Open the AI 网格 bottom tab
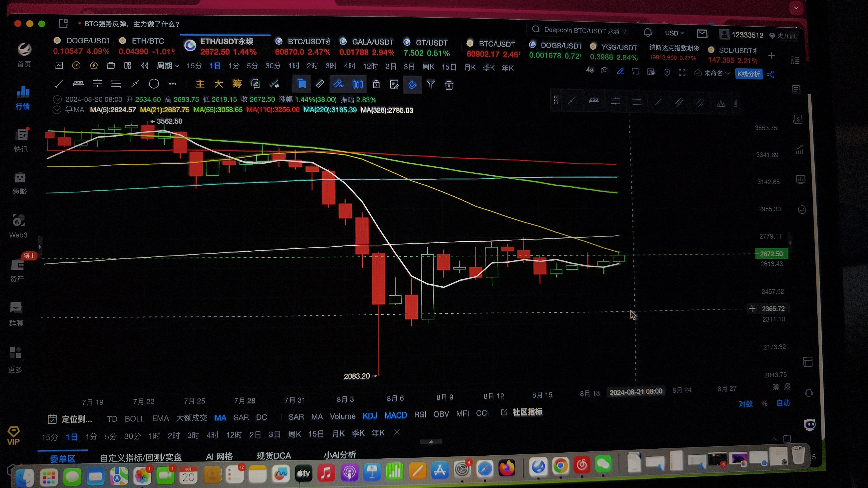The height and width of the screenshot is (488, 868). [219, 457]
